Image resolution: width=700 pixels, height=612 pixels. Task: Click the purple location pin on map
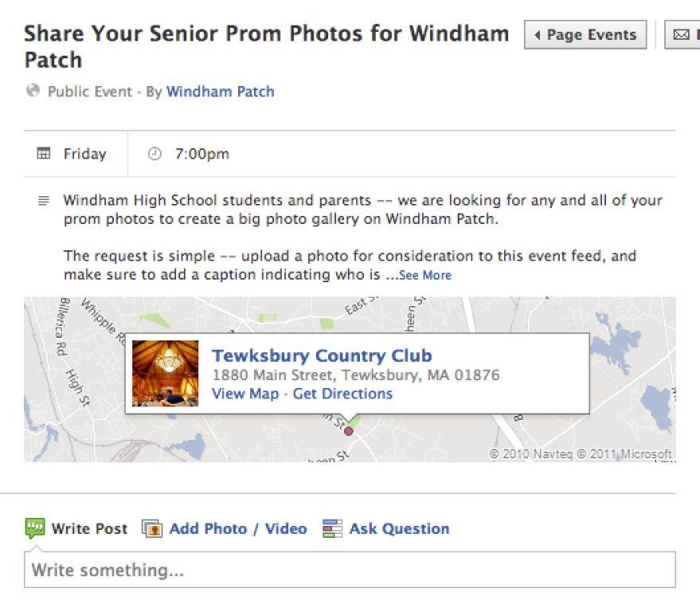(348, 431)
